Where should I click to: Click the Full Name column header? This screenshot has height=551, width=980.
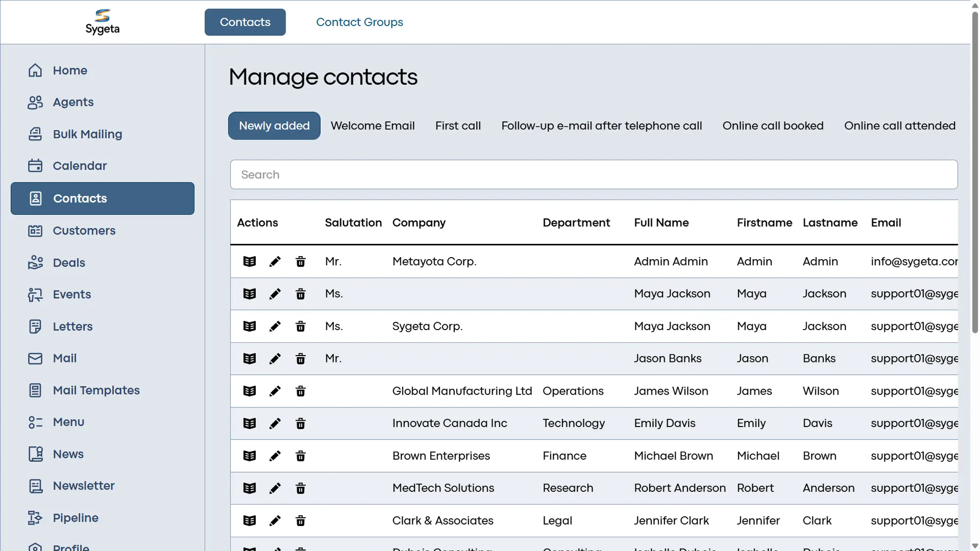(x=661, y=223)
